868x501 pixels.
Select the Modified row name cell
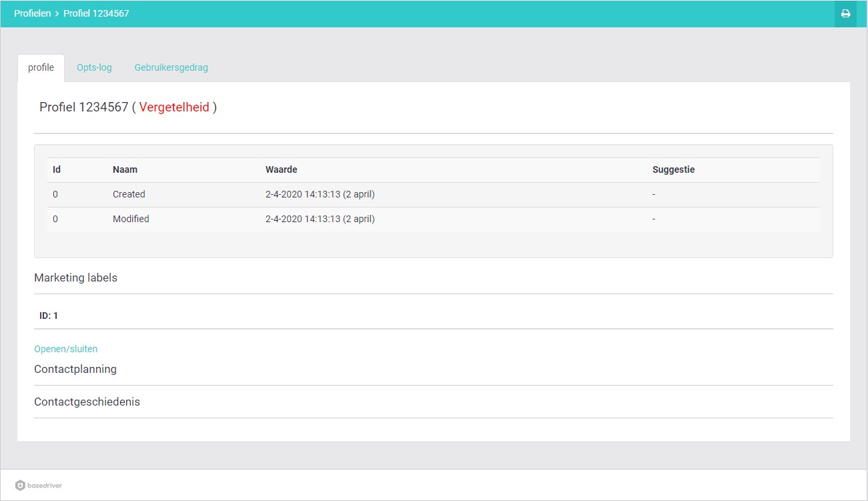[131, 219]
